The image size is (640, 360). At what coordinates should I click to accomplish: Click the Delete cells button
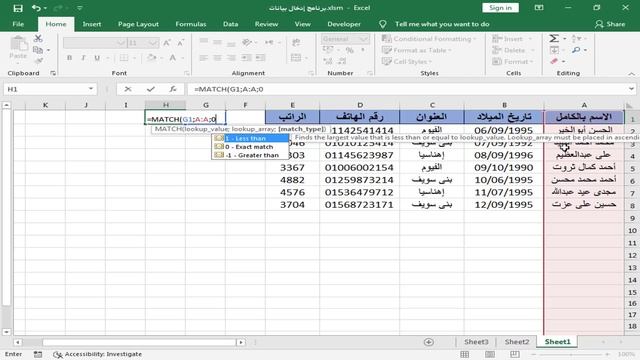click(x=513, y=50)
